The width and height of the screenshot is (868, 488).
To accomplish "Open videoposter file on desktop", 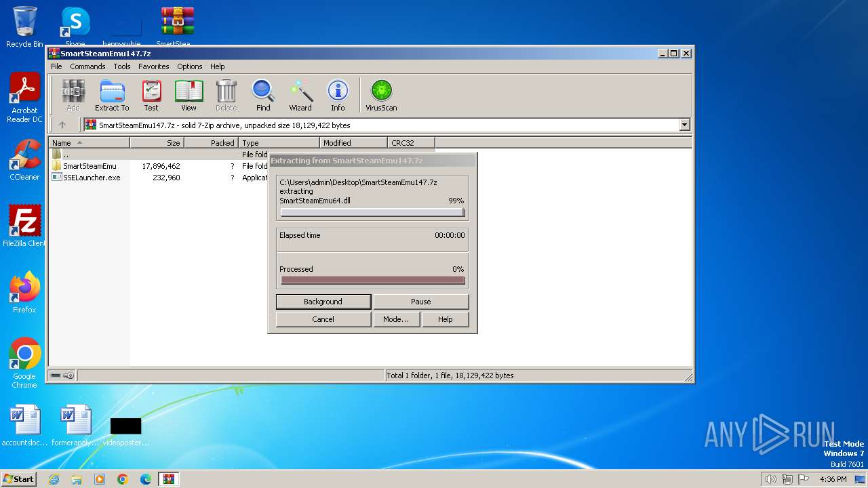I will point(125,431).
